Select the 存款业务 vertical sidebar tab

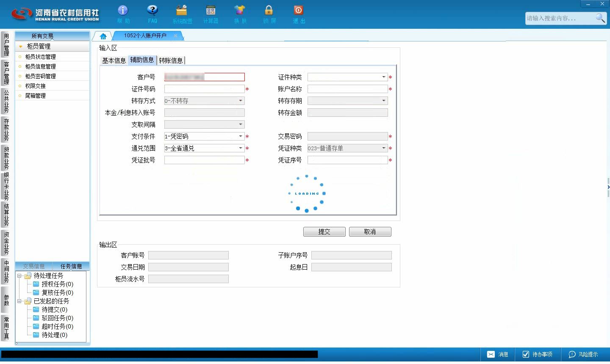tap(6, 130)
